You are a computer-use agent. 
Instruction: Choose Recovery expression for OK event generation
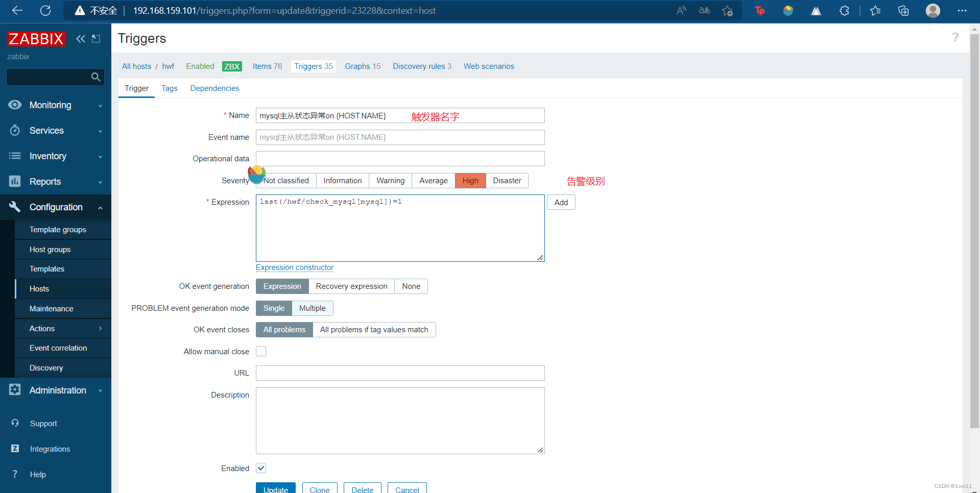(x=351, y=286)
